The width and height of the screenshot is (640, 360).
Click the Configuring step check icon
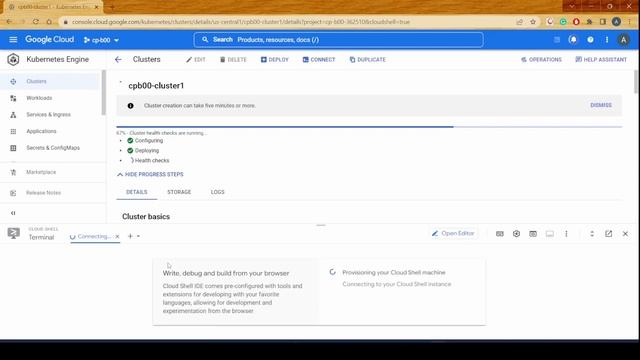point(130,140)
